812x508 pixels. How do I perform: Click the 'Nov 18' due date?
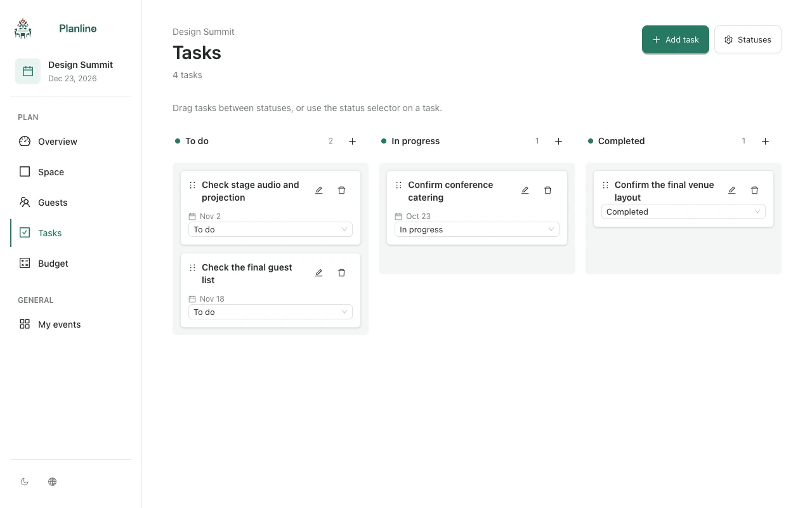[x=212, y=299]
